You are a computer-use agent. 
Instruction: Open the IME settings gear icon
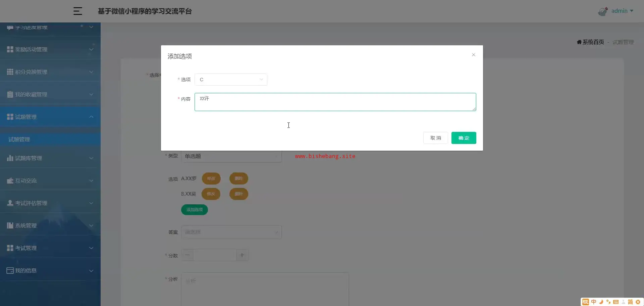tap(638, 302)
